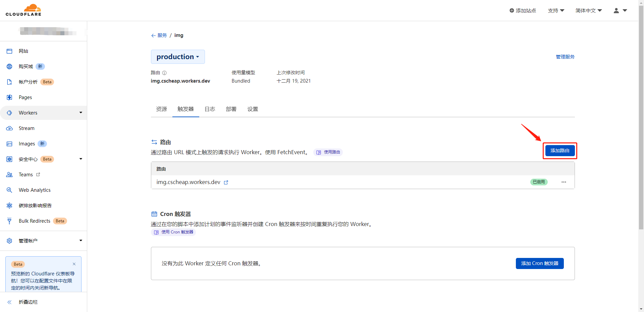
Task: Open the route's three-dot options menu
Action: coord(564,182)
